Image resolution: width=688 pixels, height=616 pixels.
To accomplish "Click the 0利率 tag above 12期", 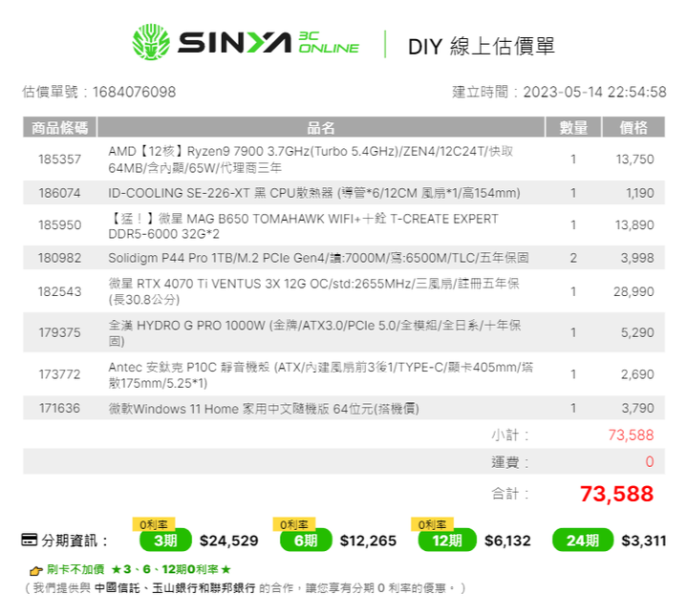I will 432,524.
